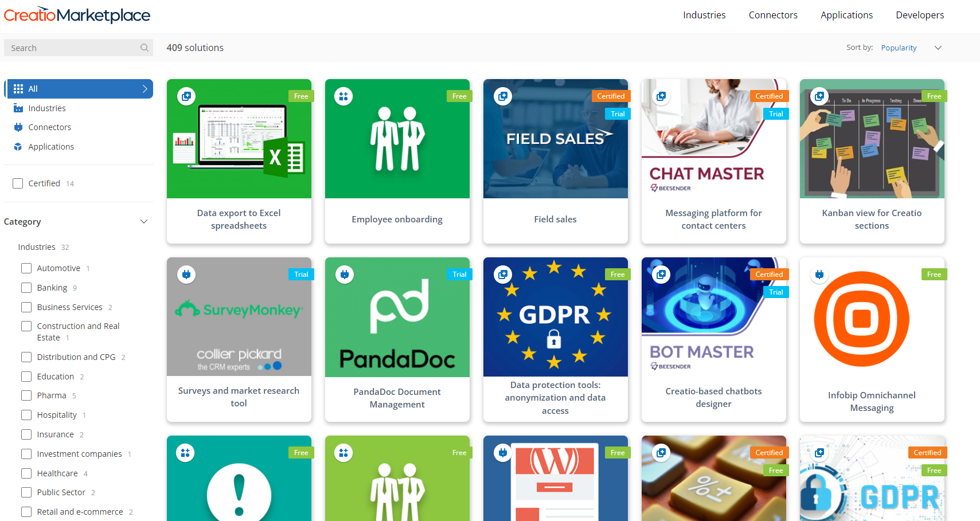Open Industries in the top navigation

tap(704, 15)
